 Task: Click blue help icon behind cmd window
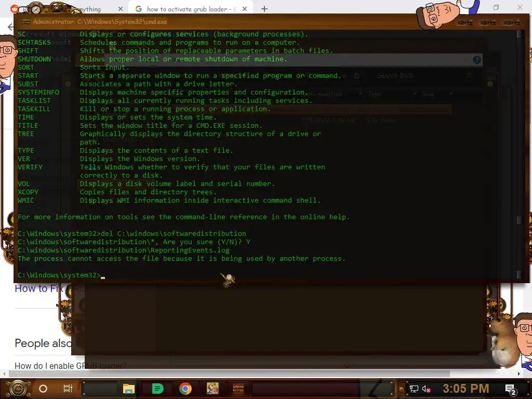477,60
